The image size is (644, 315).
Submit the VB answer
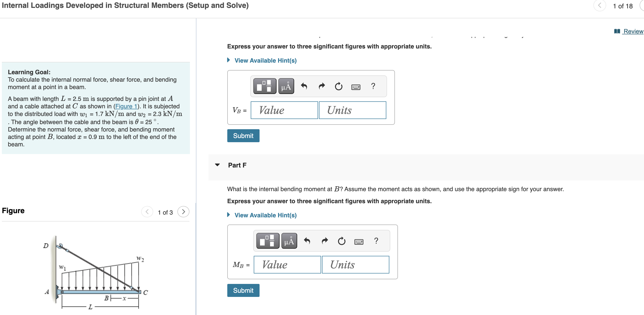(x=243, y=135)
